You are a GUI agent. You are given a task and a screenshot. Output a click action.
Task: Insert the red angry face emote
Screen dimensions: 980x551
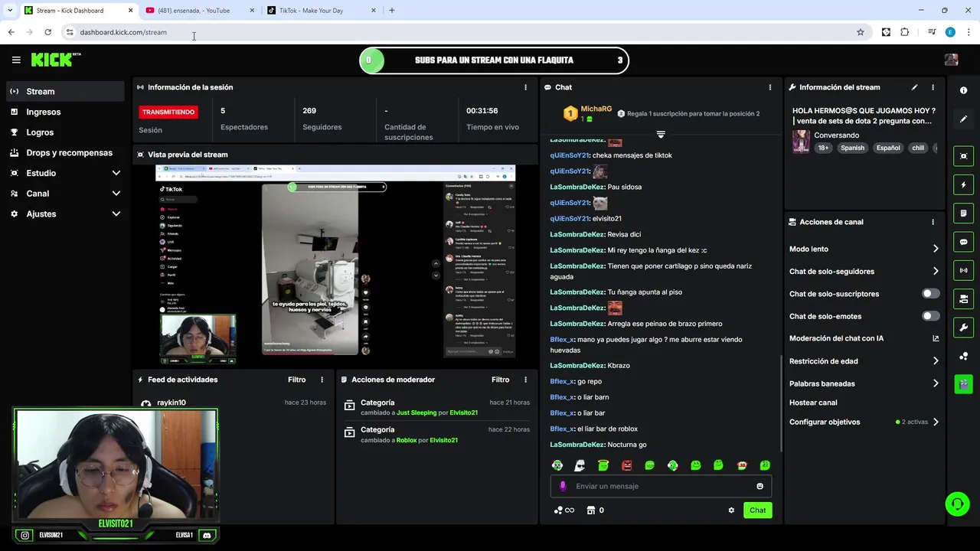tap(626, 465)
